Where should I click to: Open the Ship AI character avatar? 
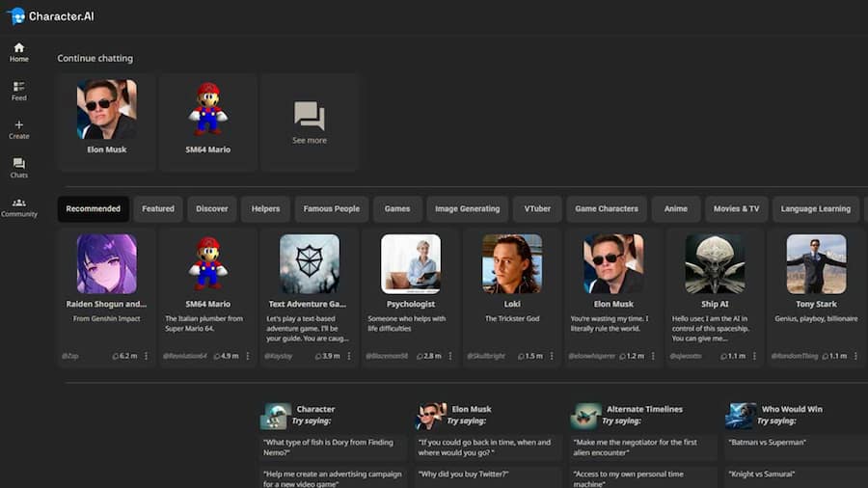pos(715,263)
